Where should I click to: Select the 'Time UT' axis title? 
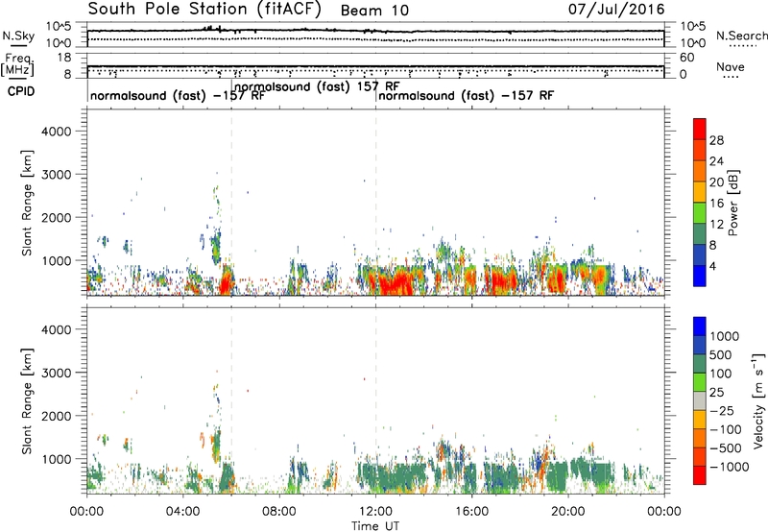pos(375,526)
